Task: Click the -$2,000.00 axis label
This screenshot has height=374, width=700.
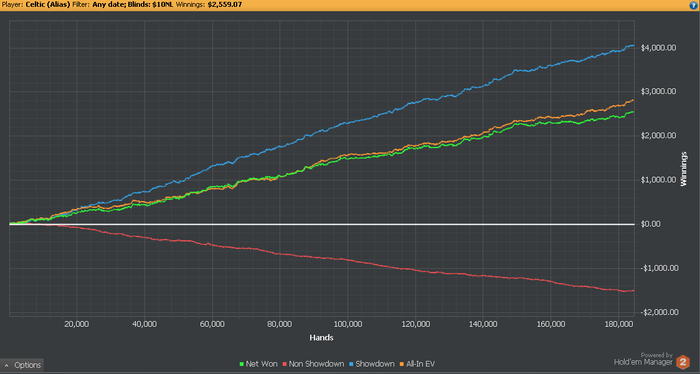Action: (x=659, y=312)
